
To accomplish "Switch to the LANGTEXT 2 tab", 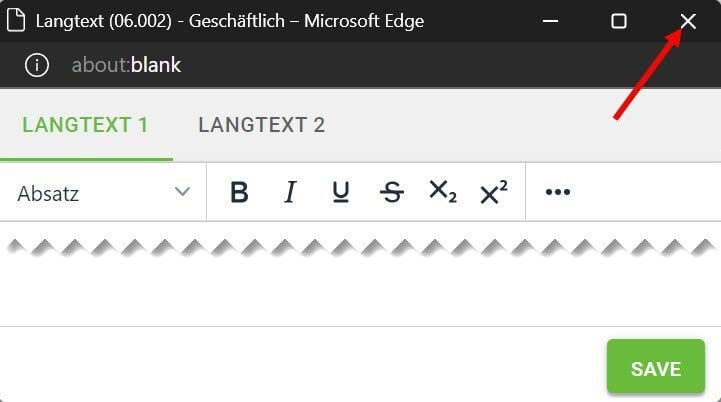I will (x=261, y=125).
